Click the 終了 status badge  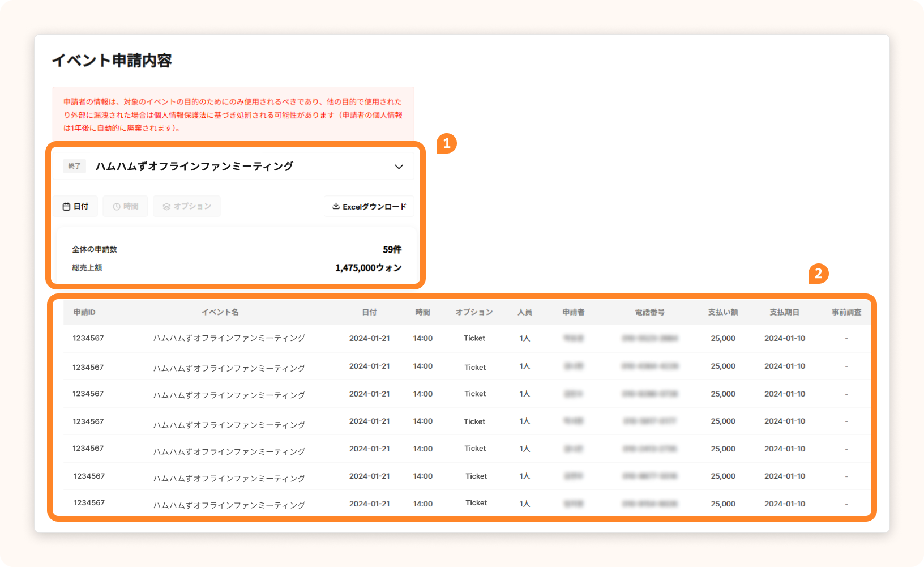tap(74, 166)
